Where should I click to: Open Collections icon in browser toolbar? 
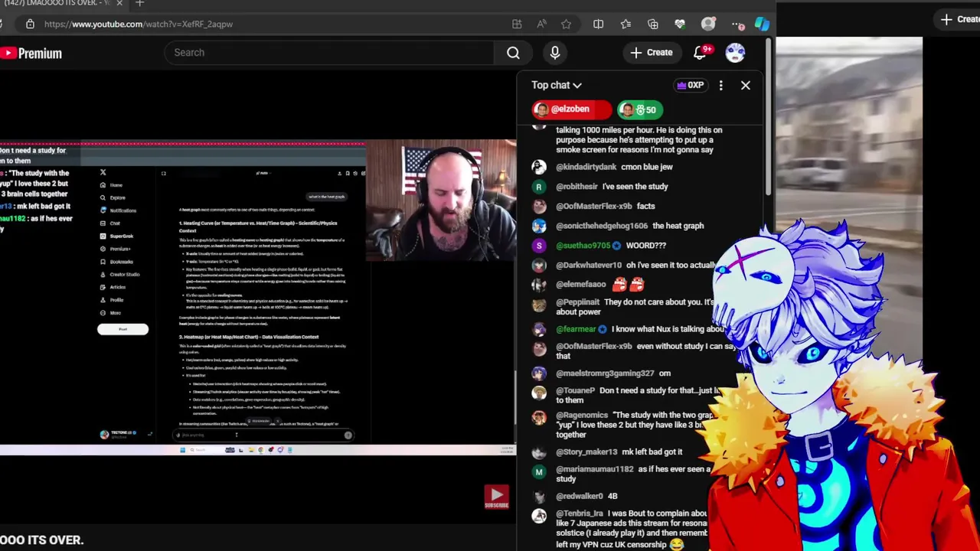[652, 24]
